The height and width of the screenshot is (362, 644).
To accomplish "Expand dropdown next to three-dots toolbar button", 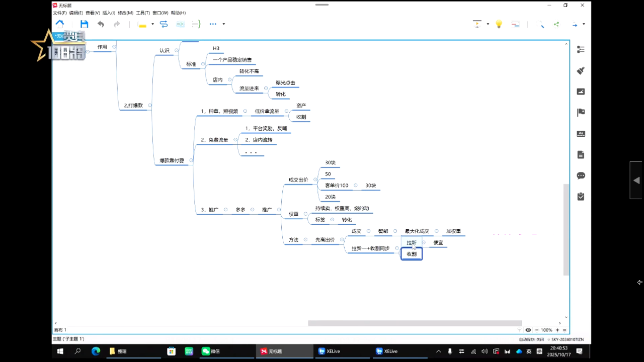I will 224,24.
